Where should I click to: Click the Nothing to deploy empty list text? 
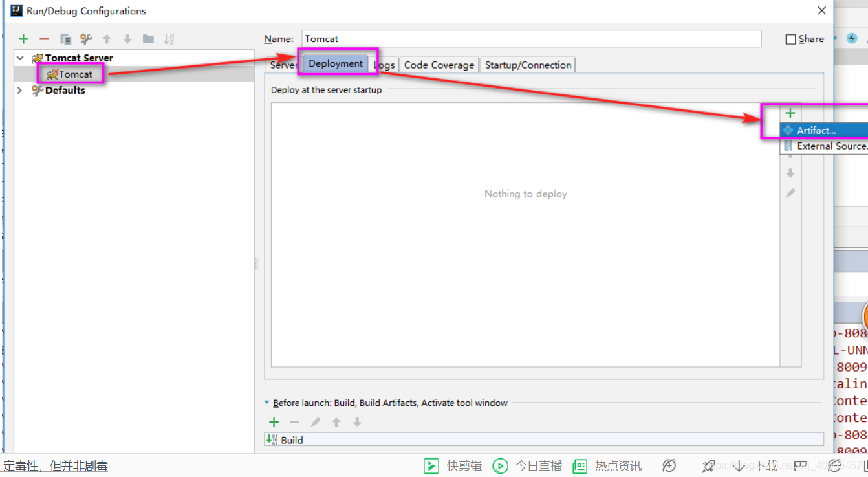coord(525,194)
